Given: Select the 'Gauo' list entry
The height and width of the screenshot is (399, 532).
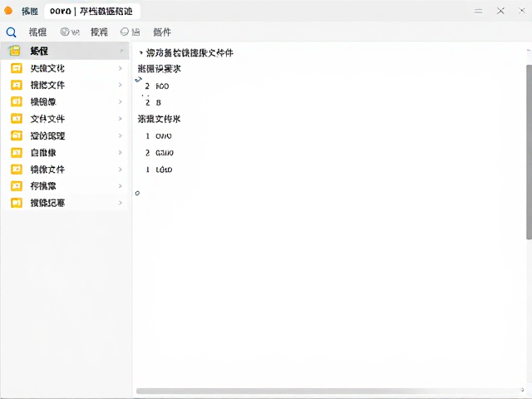Looking at the screenshot, I should click(165, 153).
